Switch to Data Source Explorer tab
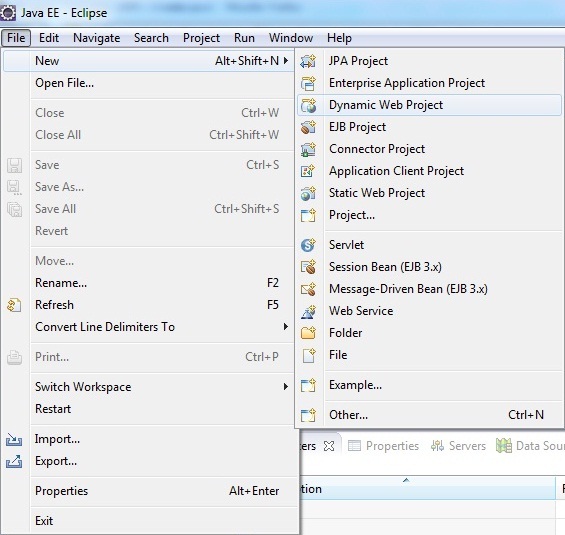 tap(530, 446)
